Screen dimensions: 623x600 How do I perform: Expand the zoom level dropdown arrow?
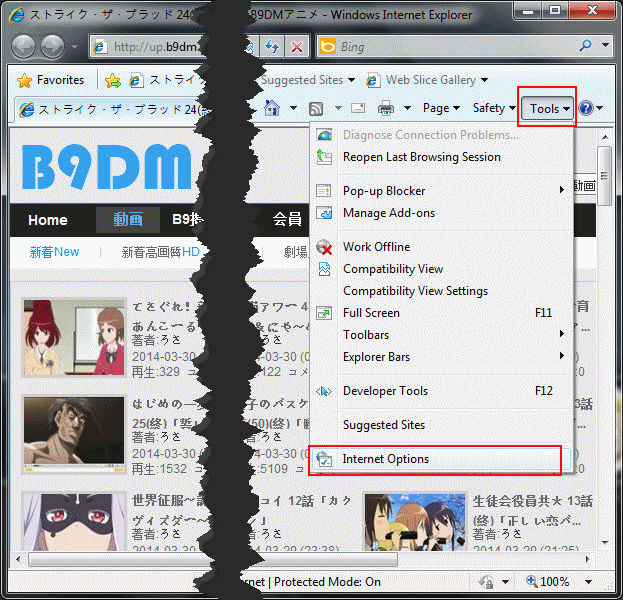coord(588,582)
